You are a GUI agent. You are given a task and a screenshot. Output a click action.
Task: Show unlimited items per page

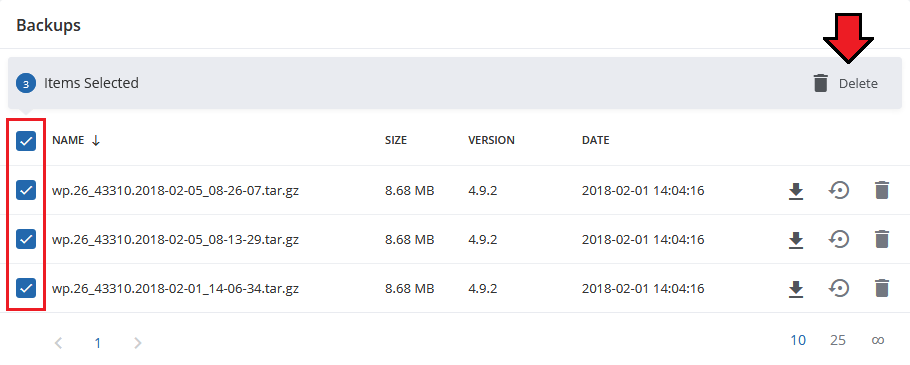point(878,341)
